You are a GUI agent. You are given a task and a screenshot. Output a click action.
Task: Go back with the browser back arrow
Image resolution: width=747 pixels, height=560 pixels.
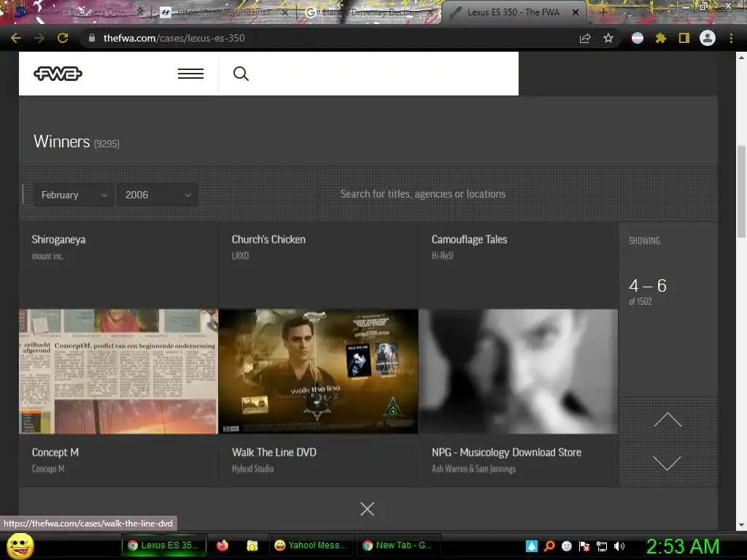pyautogui.click(x=16, y=38)
